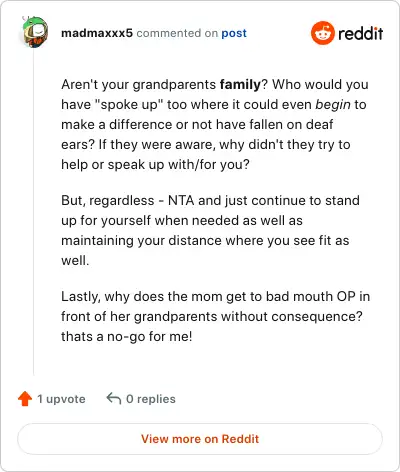Click the paragraph starting "Lastly, why does"
Screen dimensions: 400x472
click(x=215, y=316)
